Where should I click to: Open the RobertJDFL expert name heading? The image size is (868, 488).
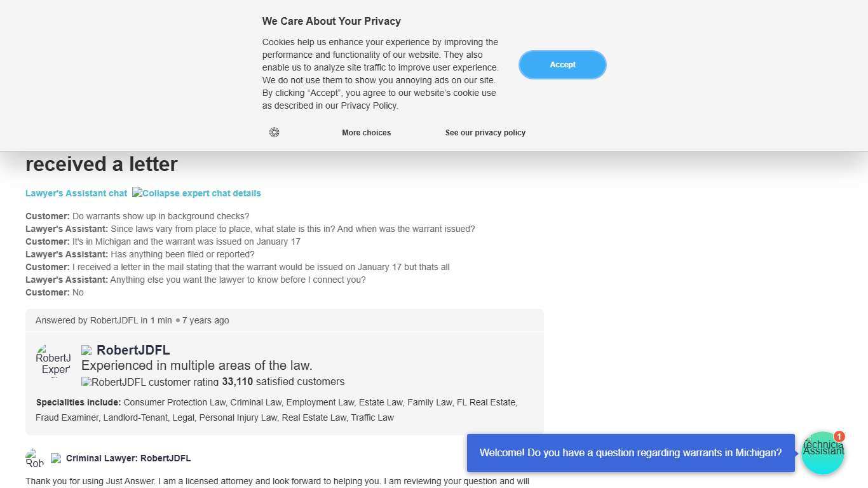(x=133, y=350)
